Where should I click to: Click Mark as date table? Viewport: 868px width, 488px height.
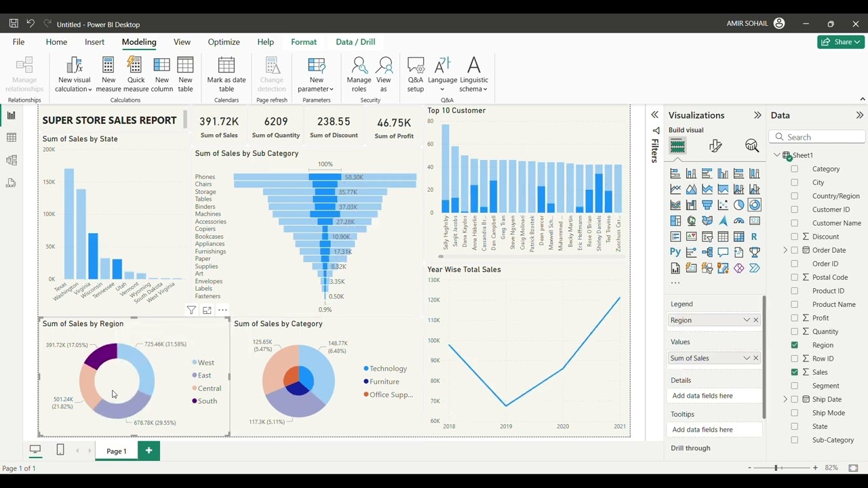226,75
